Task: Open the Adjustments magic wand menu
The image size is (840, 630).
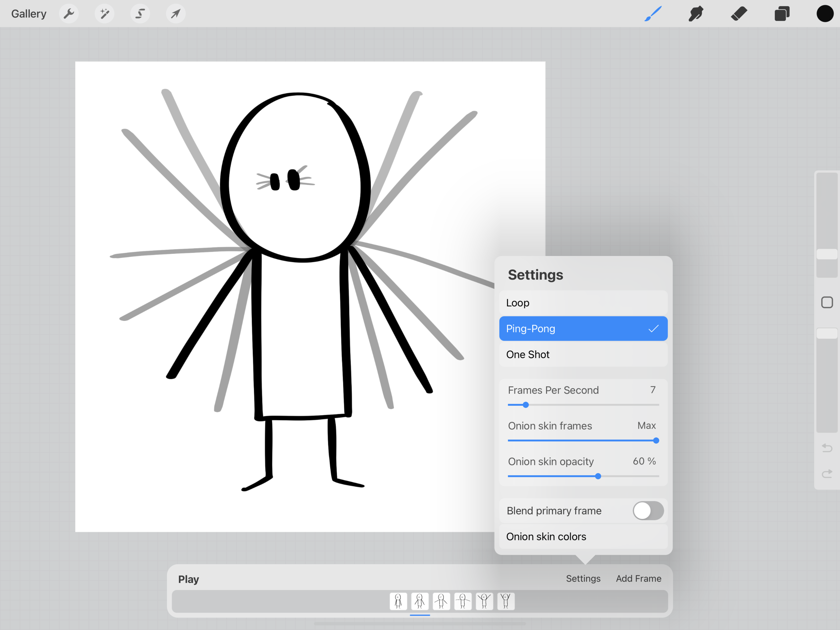Action: pyautogui.click(x=104, y=14)
